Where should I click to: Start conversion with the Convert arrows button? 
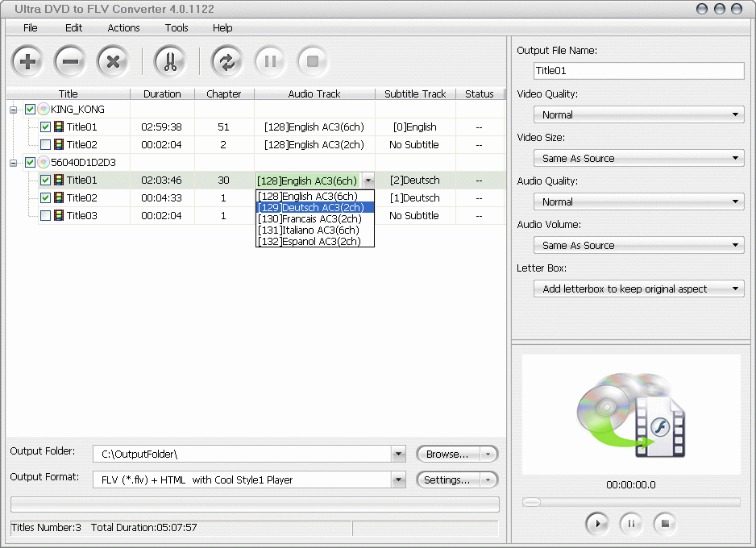click(227, 61)
